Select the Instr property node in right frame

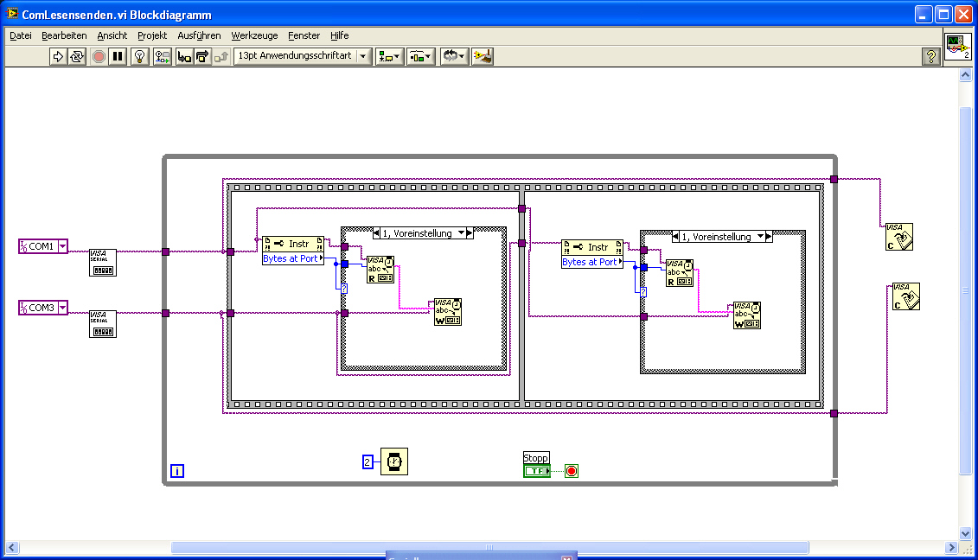click(592, 247)
